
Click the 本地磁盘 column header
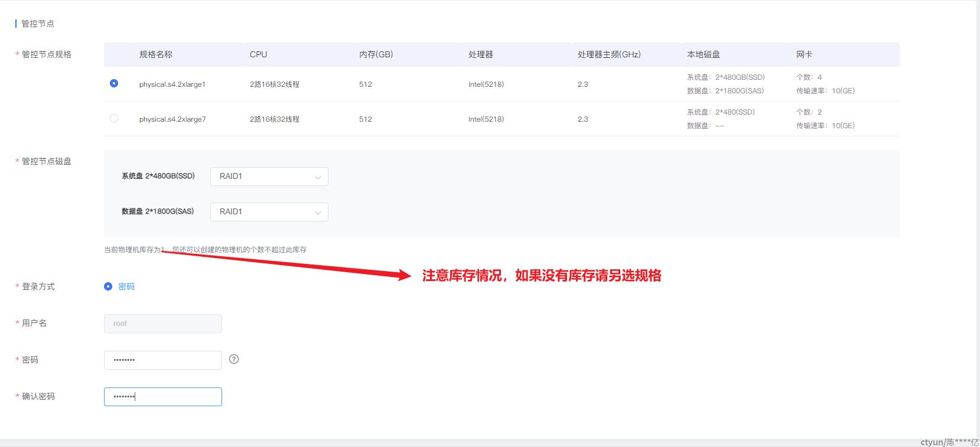pos(703,54)
